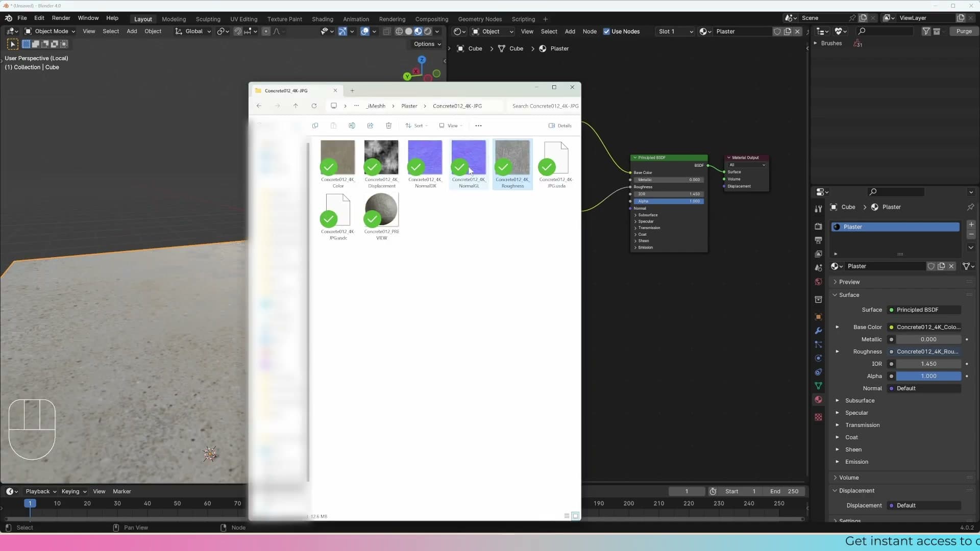Open the Scene properties tab icon
The height and width of the screenshot is (551, 980).
(x=818, y=268)
